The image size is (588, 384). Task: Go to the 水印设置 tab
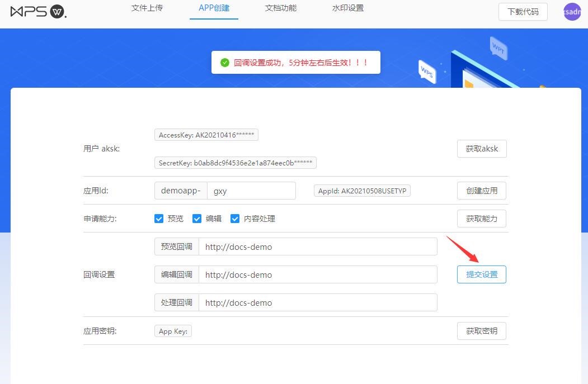point(348,8)
